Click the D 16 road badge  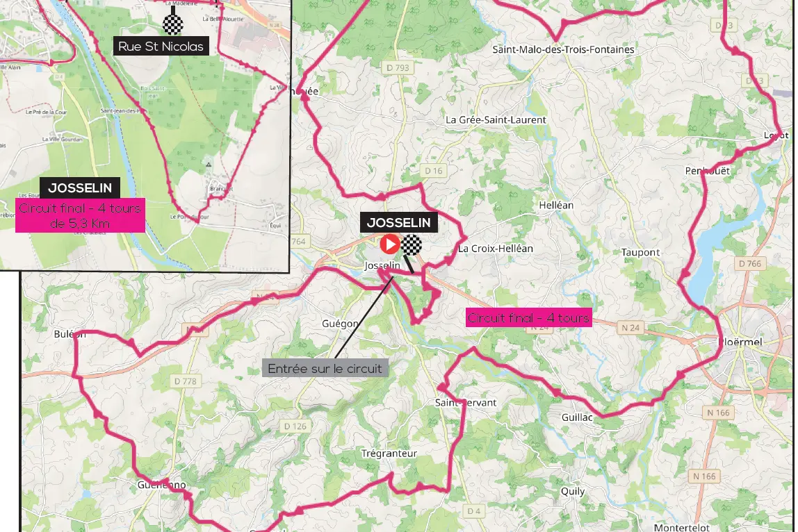[x=434, y=171]
